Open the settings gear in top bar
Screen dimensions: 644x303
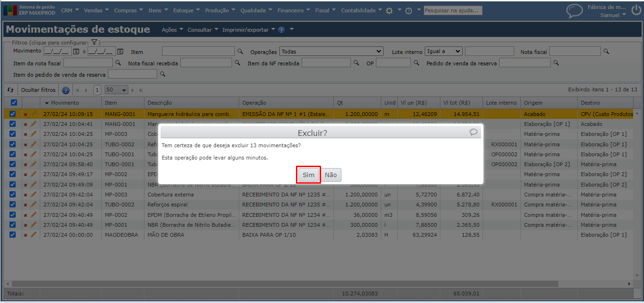[x=389, y=10]
